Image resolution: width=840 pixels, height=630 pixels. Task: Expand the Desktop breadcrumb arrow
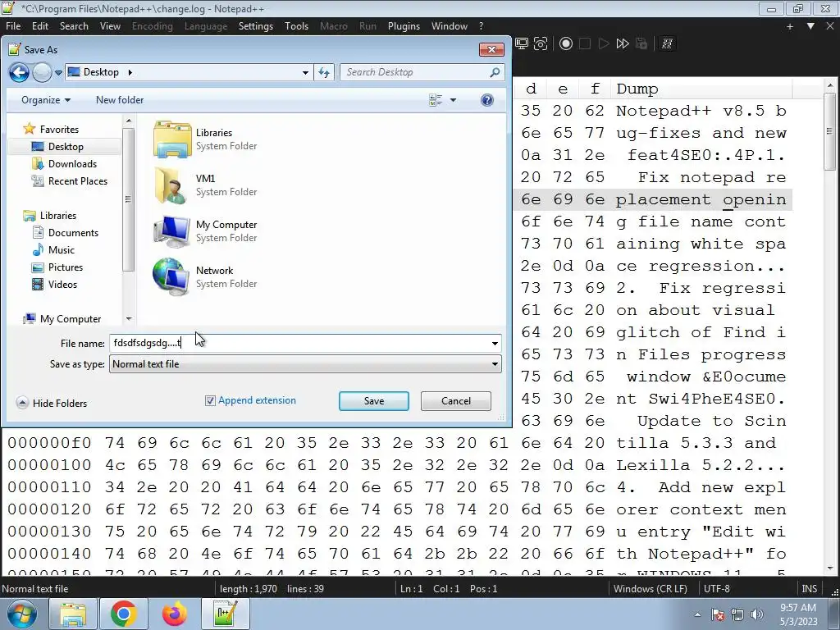point(130,72)
